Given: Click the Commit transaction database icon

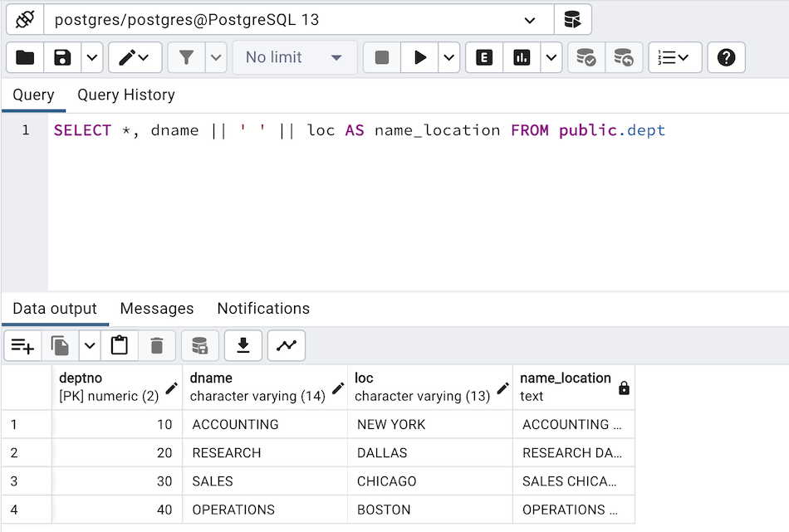Looking at the screenshot, I should tap(586, 57).
